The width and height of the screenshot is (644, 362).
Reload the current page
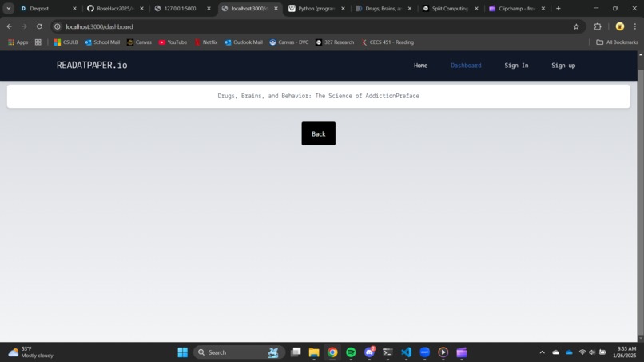39,26
